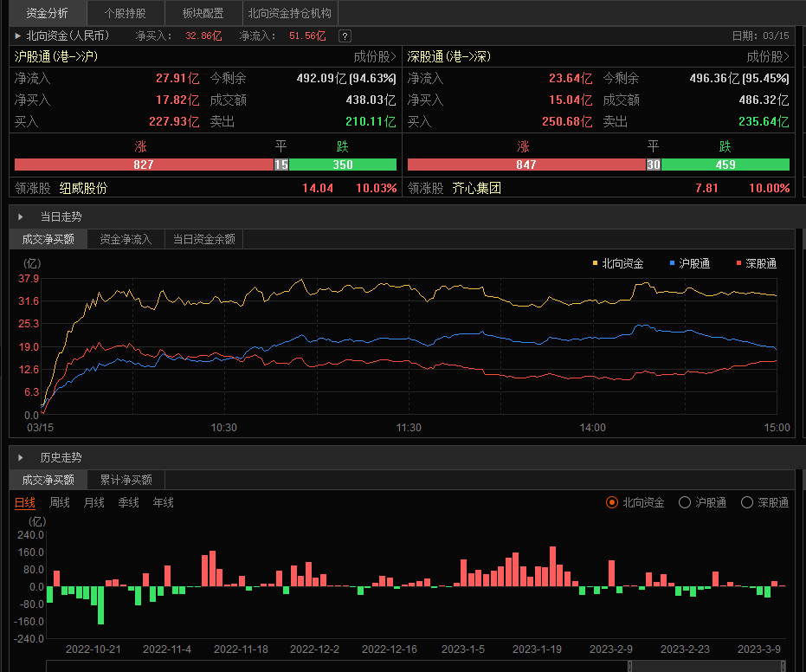The height and width of the screenshot is (672, 806).
Task: Show the 资金净流入 intraday chart tab
Action: pyautogui.click(x=126, y=239)
